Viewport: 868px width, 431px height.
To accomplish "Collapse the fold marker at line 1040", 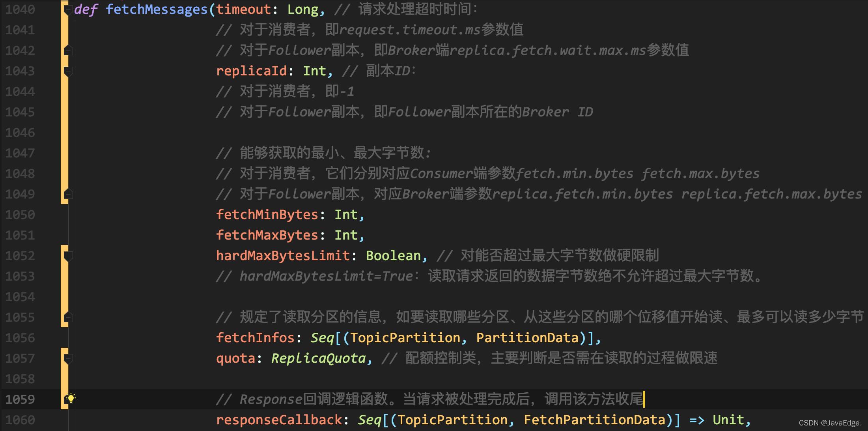I will coord(68,9).
